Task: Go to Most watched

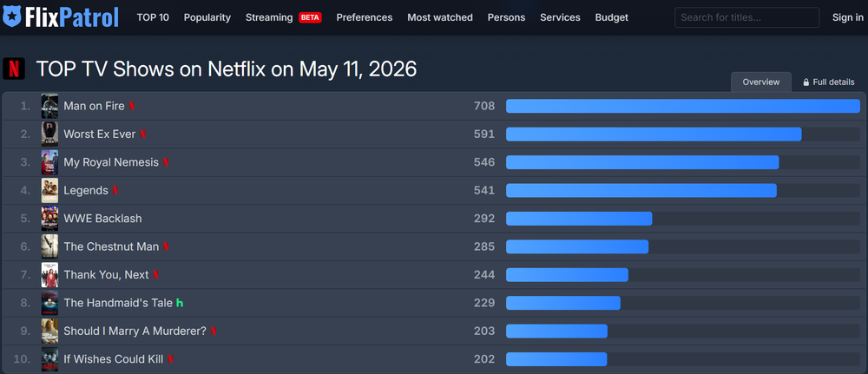Action: 440,17
